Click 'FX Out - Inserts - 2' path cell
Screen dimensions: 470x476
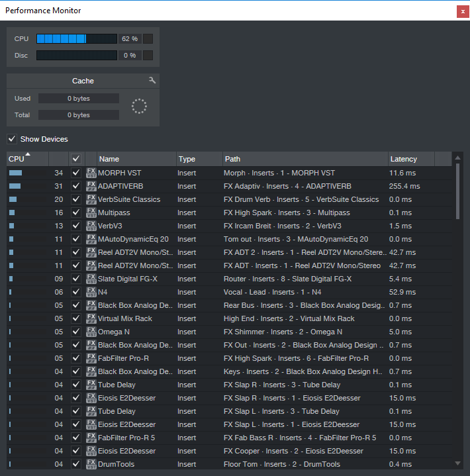click(304, 345)
